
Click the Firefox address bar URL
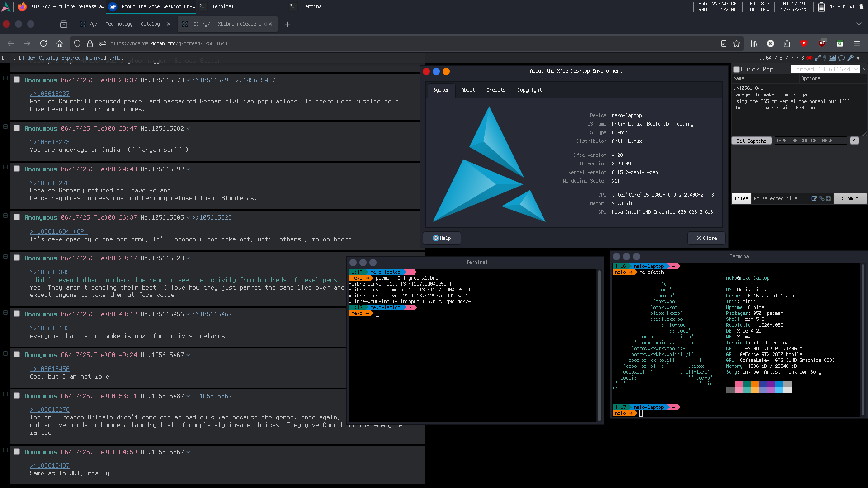(x=169, y=43)
